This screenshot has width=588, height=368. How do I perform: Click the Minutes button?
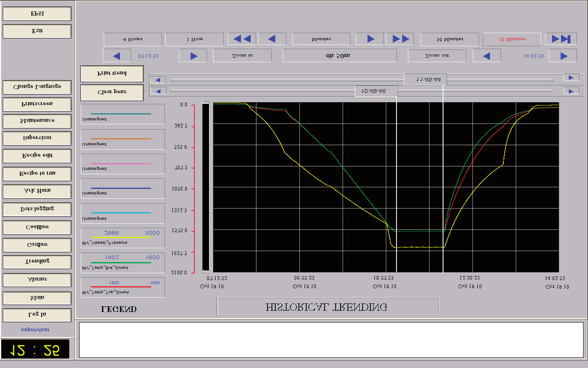coord(321,39)
